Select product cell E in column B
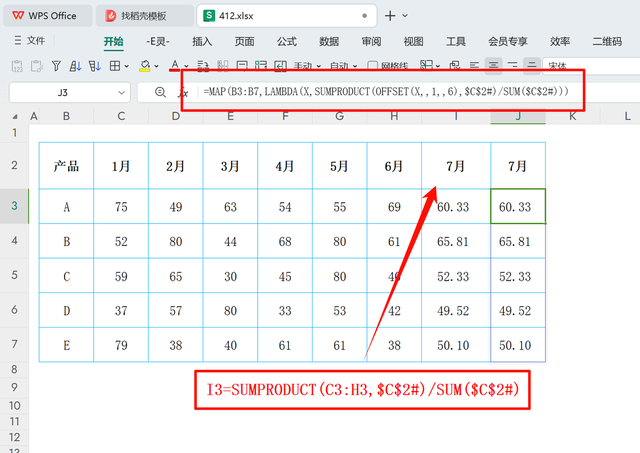The height and width of the screenshot is (453, 640). click(67, 345)
